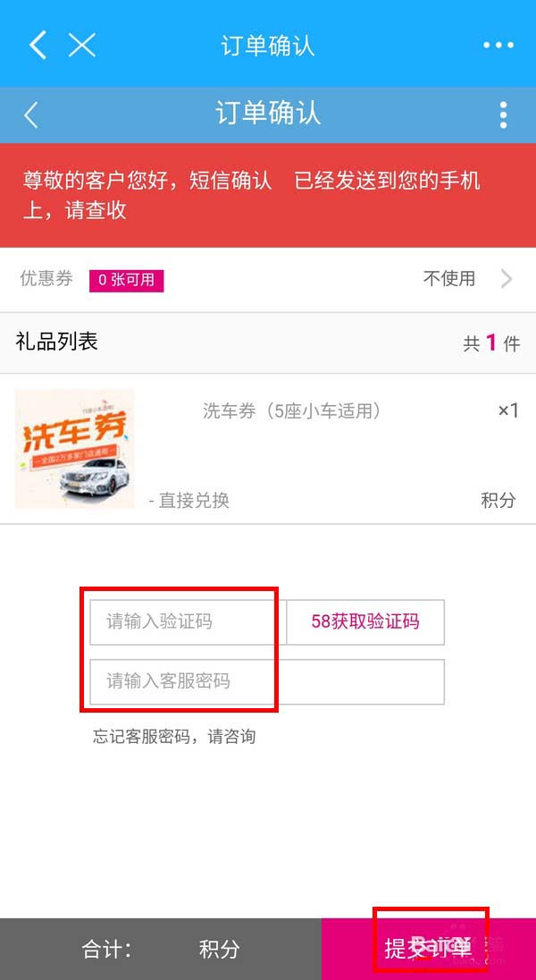
Task: Tap the 直接兑换 label
Action: click(189, 501)
